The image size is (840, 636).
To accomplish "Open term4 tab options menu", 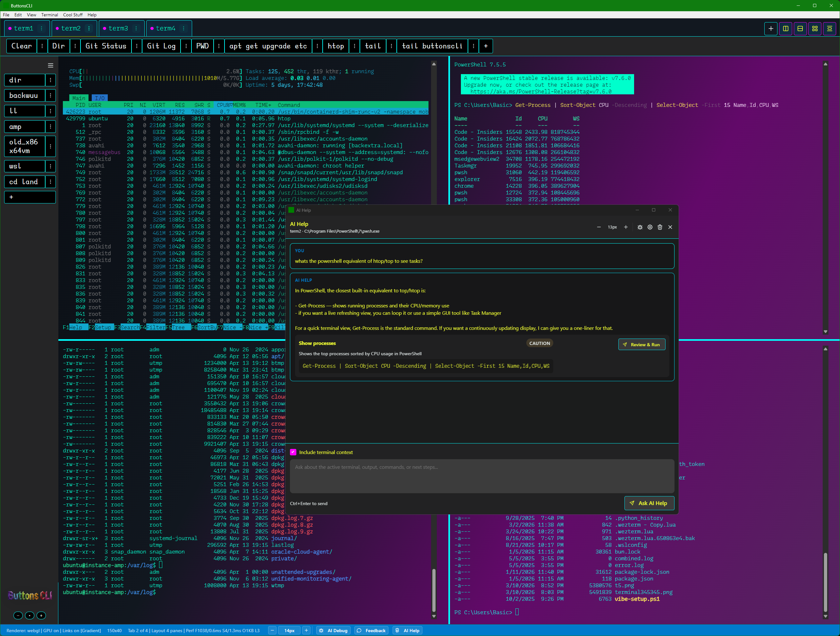I will pos(183,29).
